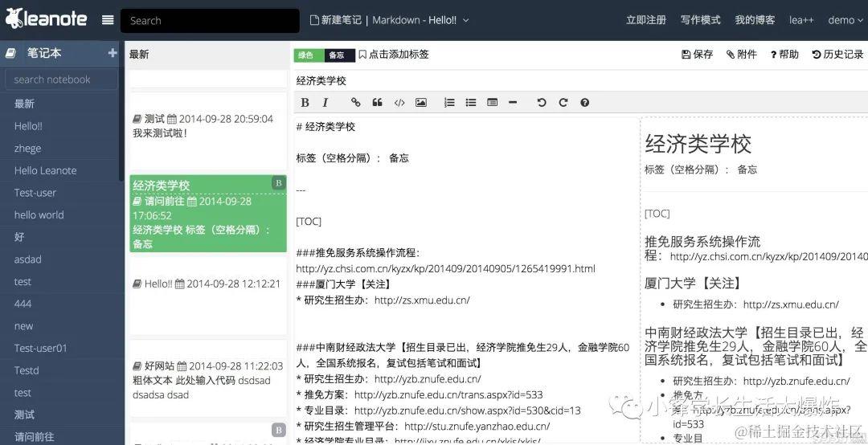Click the Italic formatting icon

325,102
